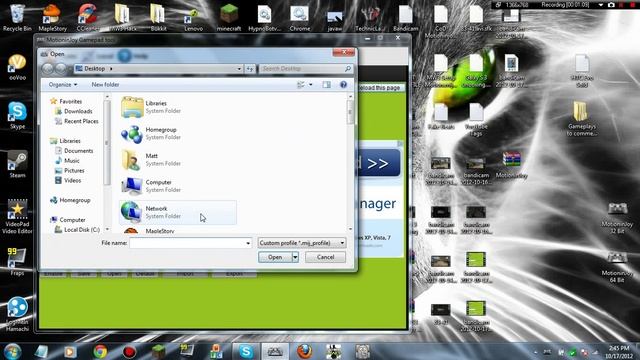This screenshot has width=640, height=360.
Task: Launch Chrome from taskbar
Action: [100, 351]
